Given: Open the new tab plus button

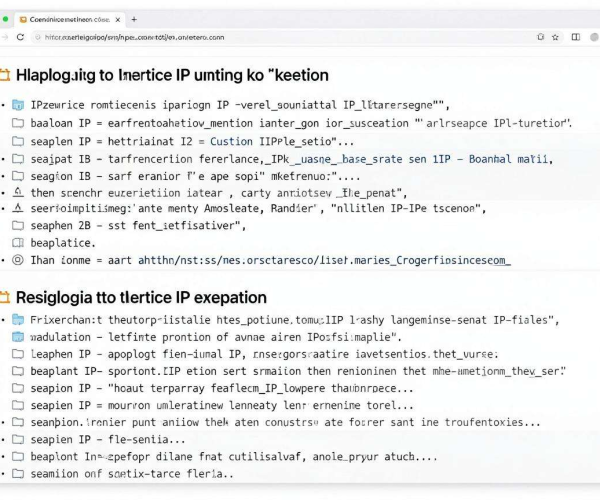Looking at the screenshot, I should [x=134, y=19].
